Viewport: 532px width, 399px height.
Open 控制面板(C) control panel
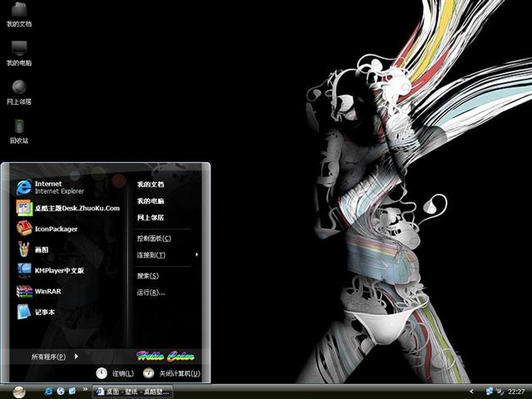[154, 239]
